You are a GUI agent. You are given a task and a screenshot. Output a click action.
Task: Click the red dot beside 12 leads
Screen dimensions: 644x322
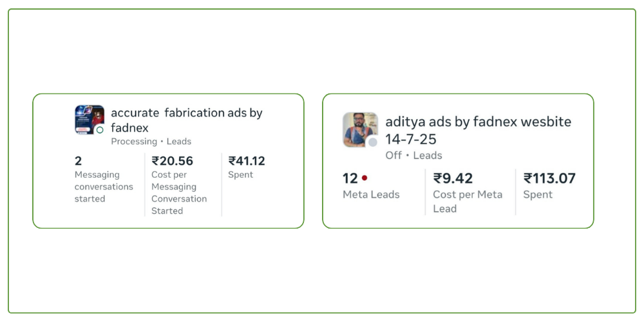tap(365, 178)
